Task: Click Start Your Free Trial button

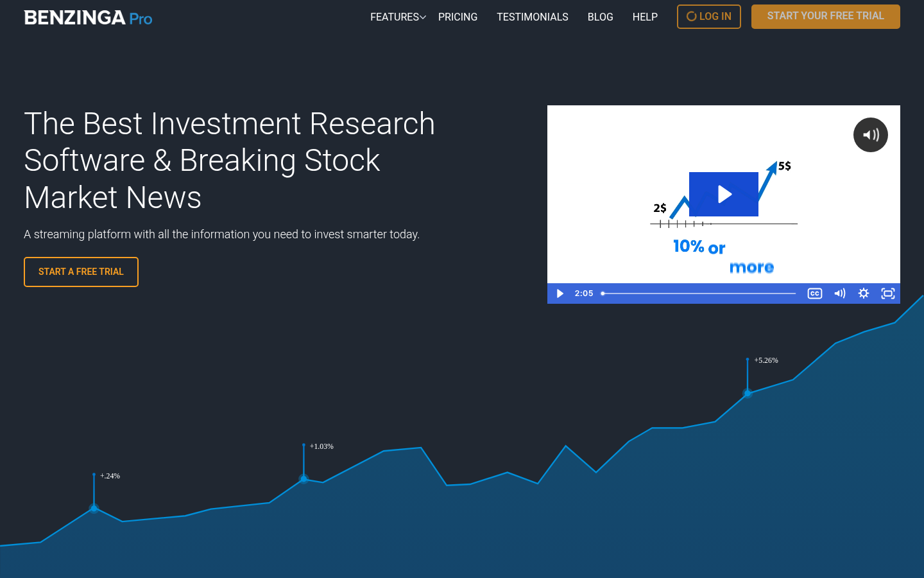Action: (826, 17)
